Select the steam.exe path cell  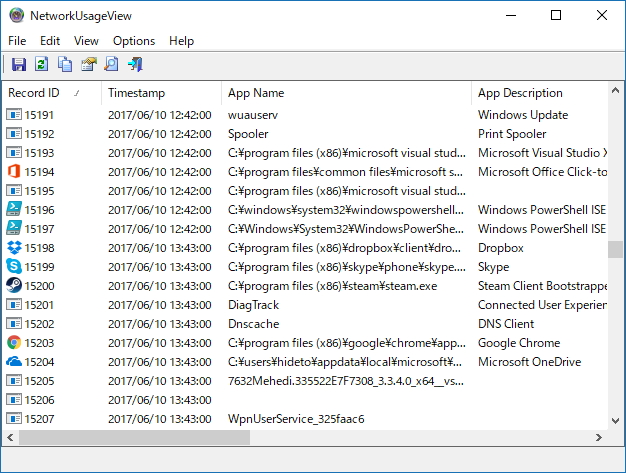[332, 286]
